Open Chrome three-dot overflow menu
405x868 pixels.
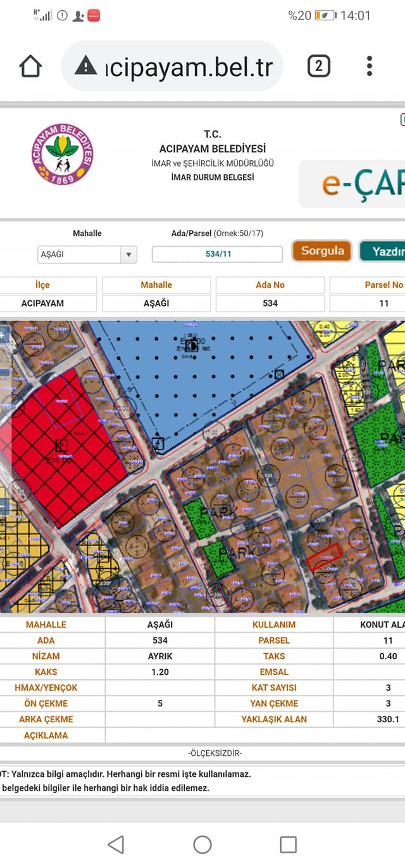tap(370, 66)
